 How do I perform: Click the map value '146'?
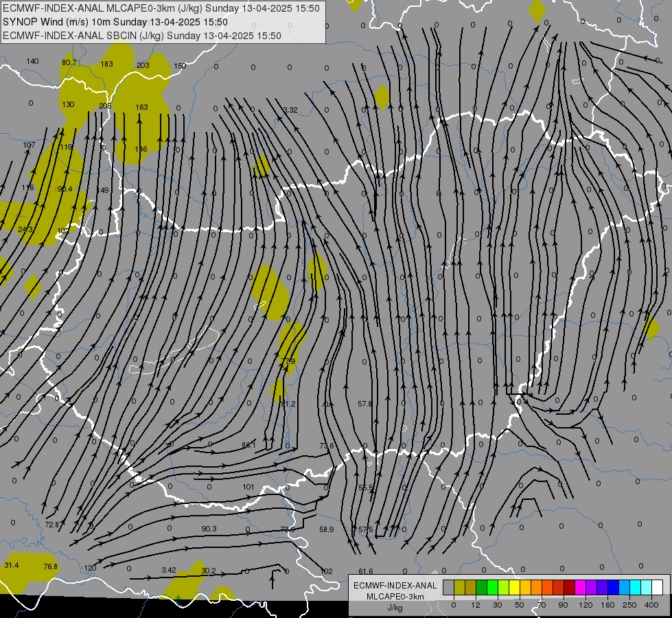click(x=141, y=149)
